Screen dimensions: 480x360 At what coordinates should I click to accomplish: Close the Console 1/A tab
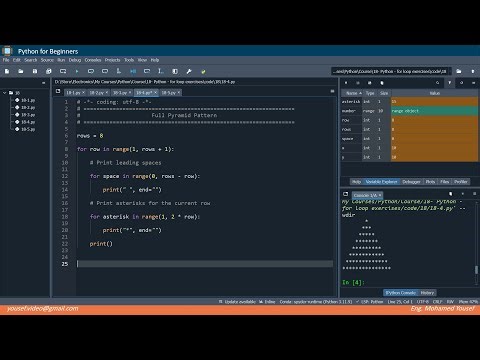[x=380, y=195]
